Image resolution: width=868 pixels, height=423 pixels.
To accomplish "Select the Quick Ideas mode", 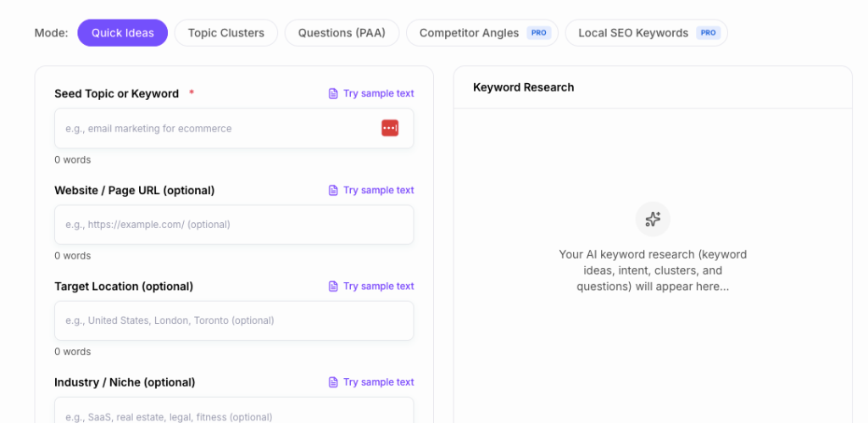I will tap(122, 33).
